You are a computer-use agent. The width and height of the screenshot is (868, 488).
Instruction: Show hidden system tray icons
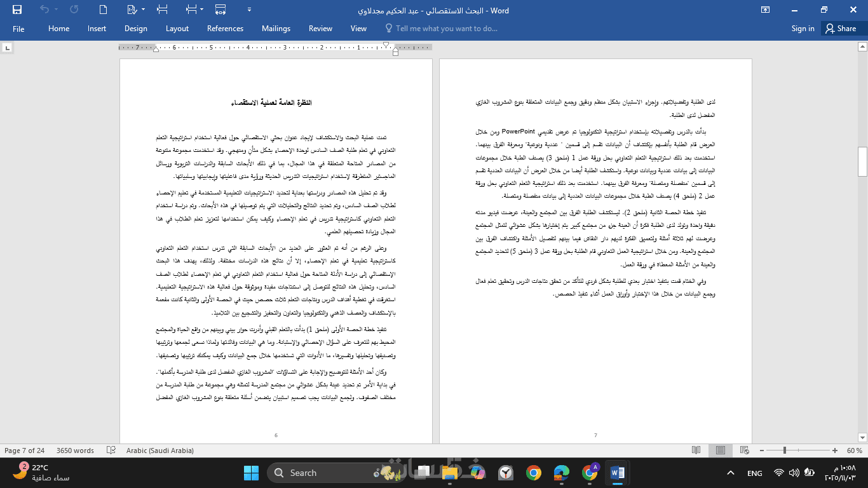point(729,473)
